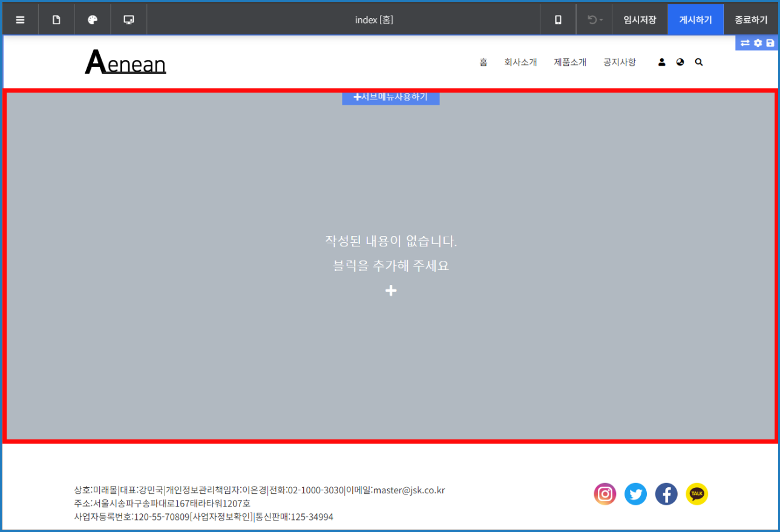Open header block settings gear icon

pyautogui.click(x=758, y=43)
